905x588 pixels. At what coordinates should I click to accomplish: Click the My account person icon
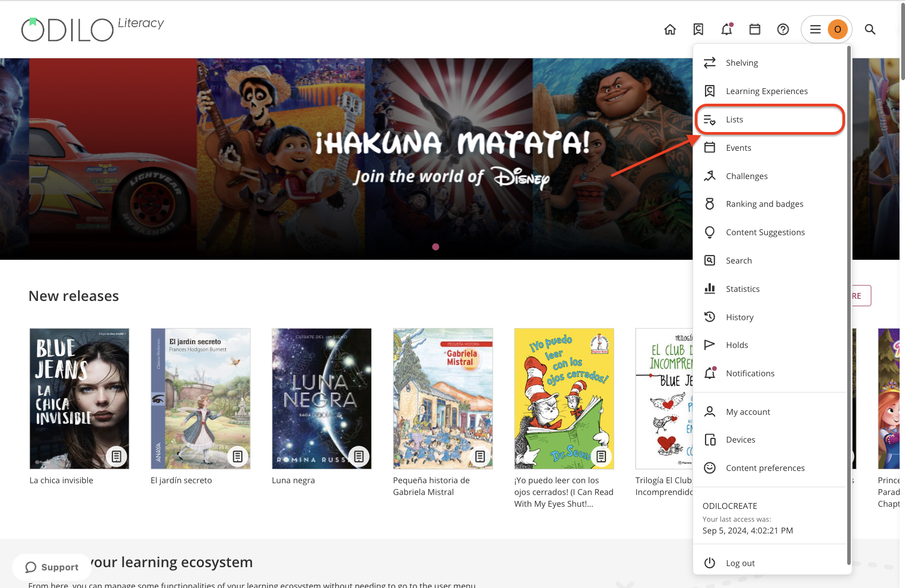point(710,412)
